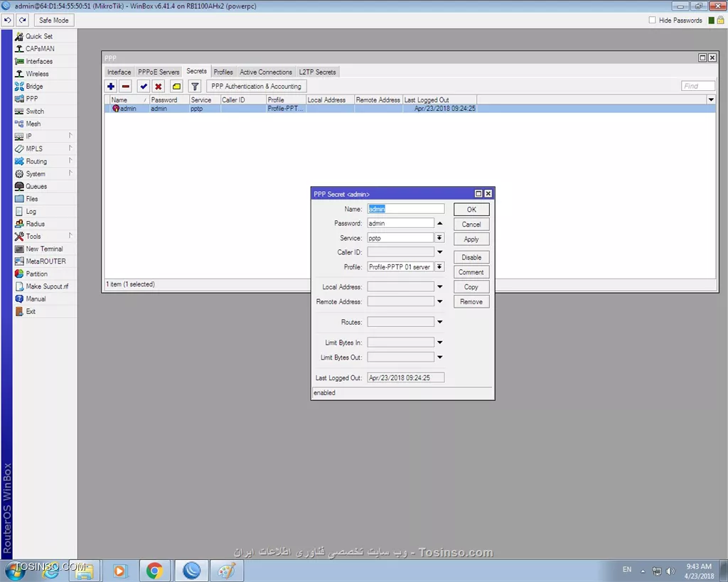Open the Log menu
Screen dimensions: 728x582
coord(45,211)
